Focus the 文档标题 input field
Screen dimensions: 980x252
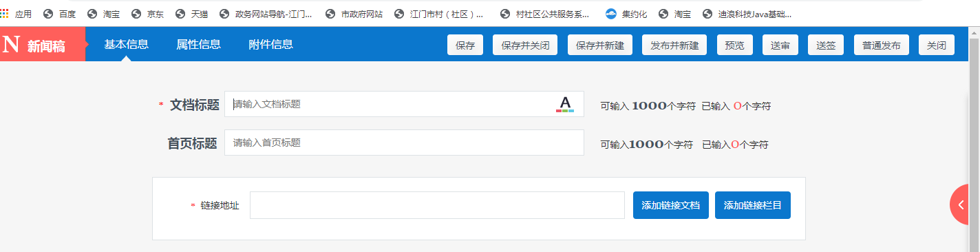point(404,104)
